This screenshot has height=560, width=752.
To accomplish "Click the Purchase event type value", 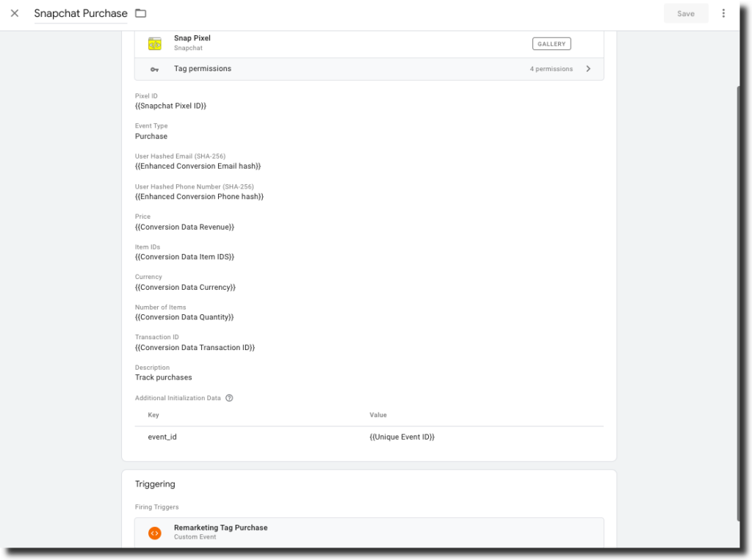I will tap(151, 137).
